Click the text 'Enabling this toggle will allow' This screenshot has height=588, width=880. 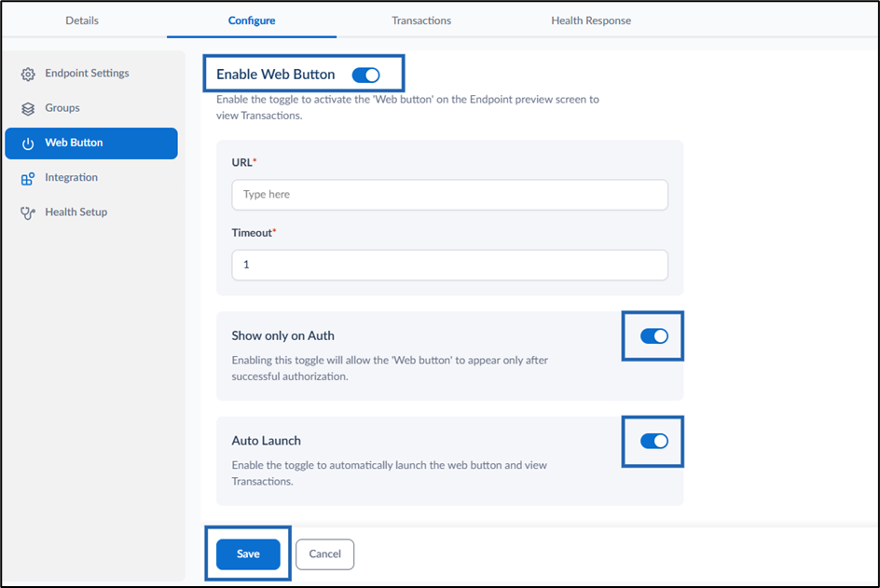click(x=390, y=368)
